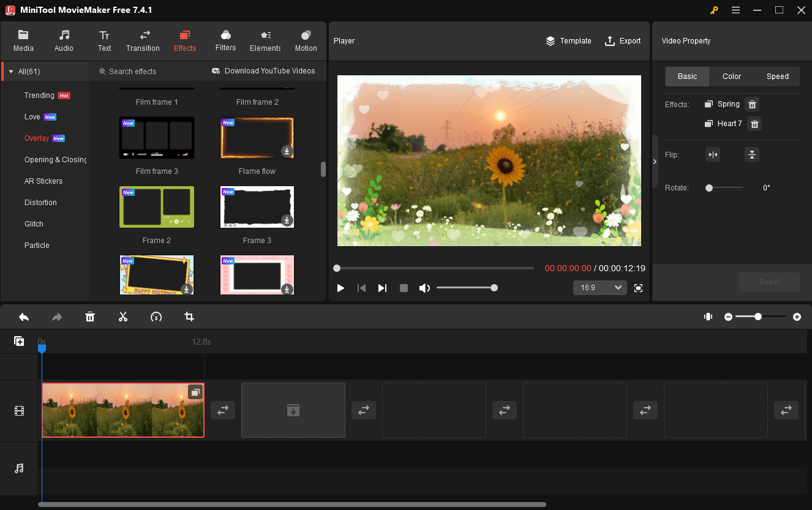
Task: Play the video preview
Action: pos(340,288)
